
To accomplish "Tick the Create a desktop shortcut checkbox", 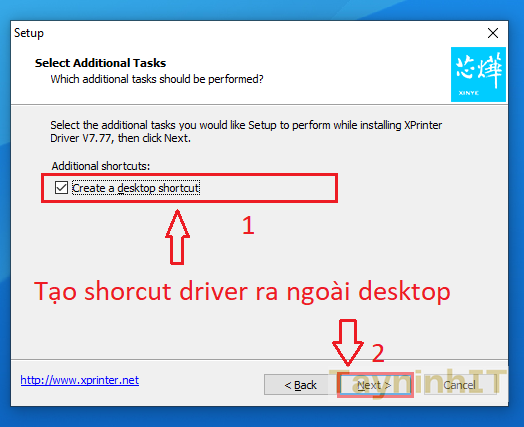I will (61, 187).
